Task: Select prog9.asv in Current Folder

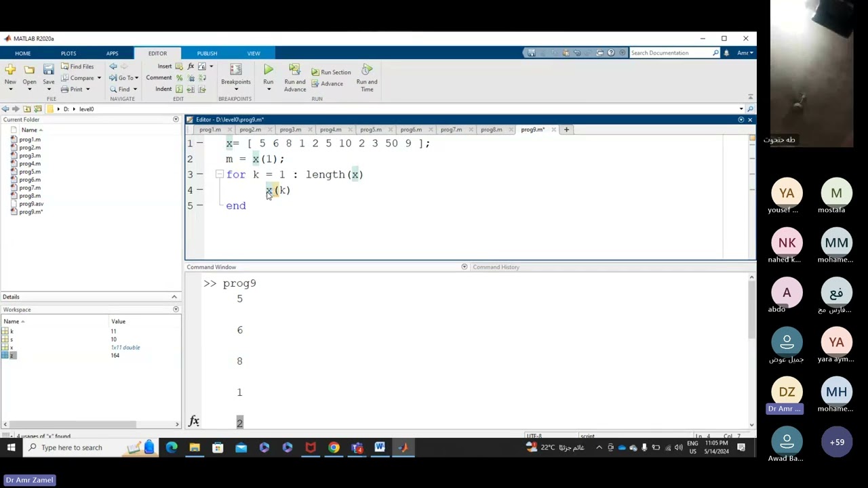Action: tap(31, 204)
